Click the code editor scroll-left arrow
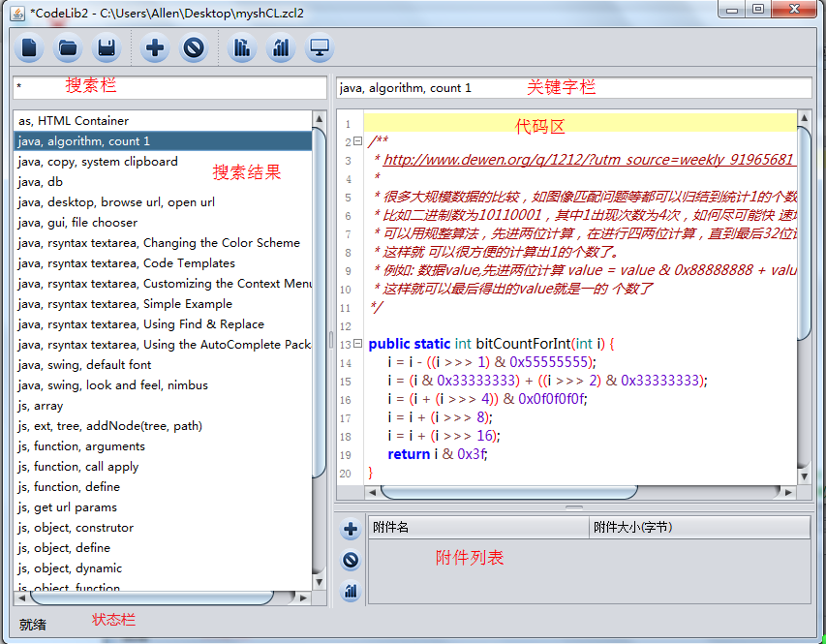The width and height of the screenshot is (826, 644). pyautogui.click(x=373, y=492)
